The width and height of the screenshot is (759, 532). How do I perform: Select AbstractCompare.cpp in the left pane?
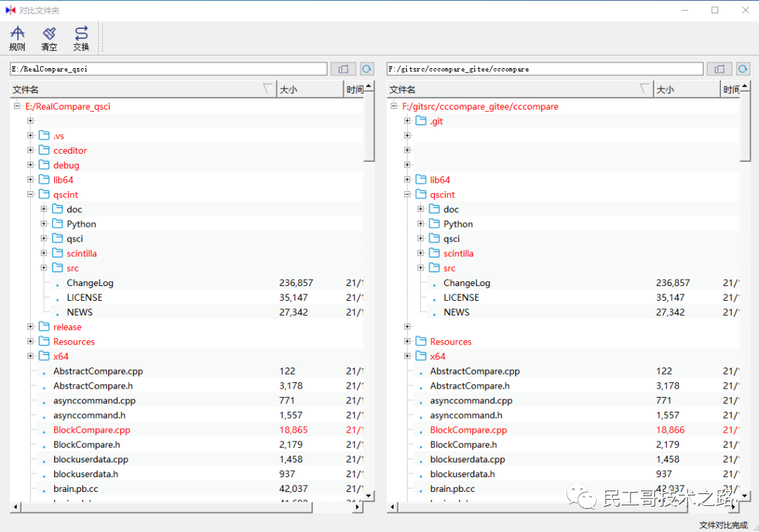(98, 371)
